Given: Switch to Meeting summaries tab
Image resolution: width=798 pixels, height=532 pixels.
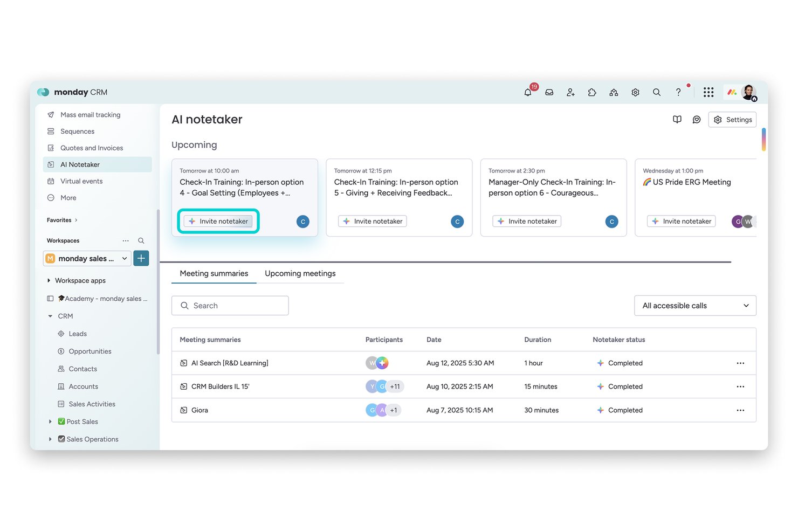Looking at the screenshot, I should pos(214,274).
